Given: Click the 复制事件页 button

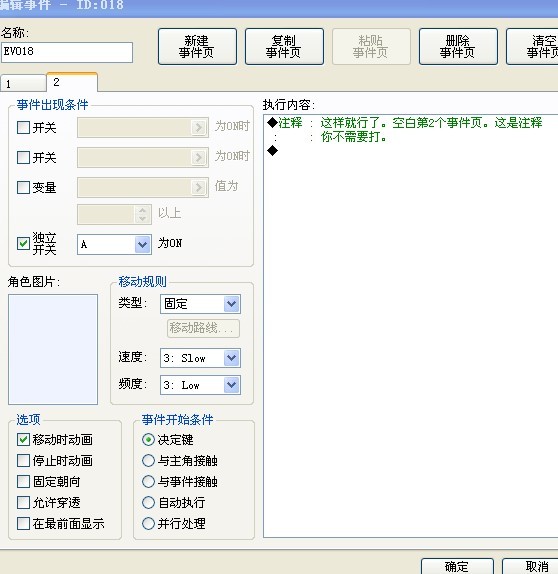Looking at the screenshot, I should pyautogui.click(x=284, y=46).
